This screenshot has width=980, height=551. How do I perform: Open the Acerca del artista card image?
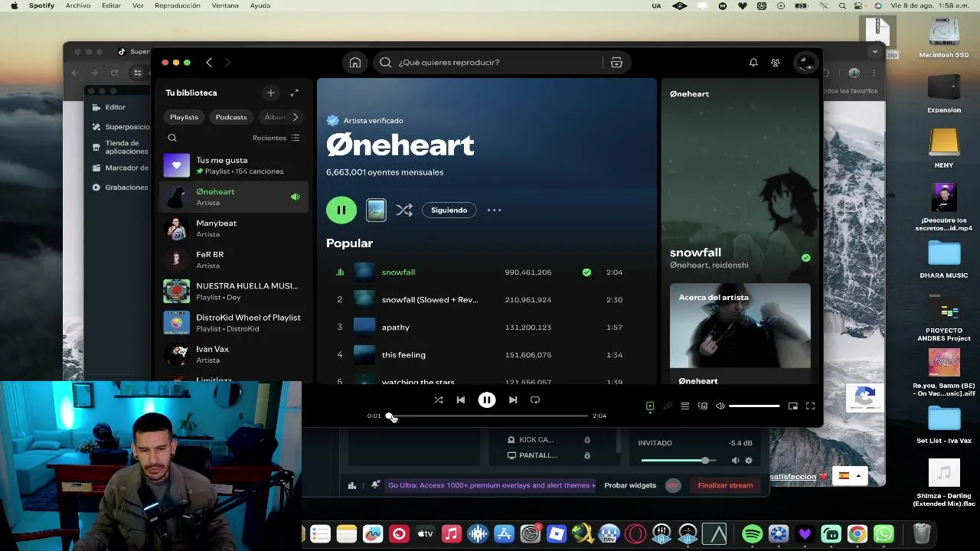pos(740,326)
